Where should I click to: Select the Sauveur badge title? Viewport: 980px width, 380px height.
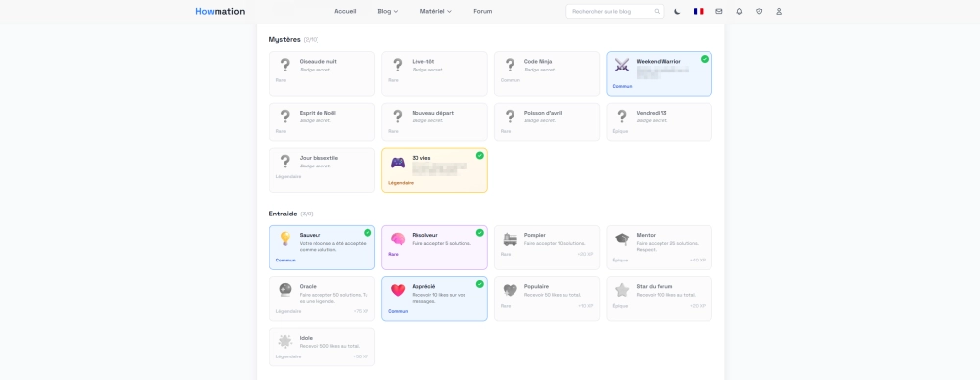310,235
